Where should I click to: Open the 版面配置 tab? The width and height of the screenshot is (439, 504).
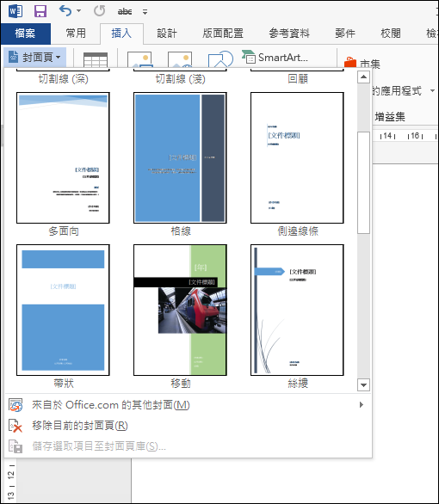pos(223,34)
